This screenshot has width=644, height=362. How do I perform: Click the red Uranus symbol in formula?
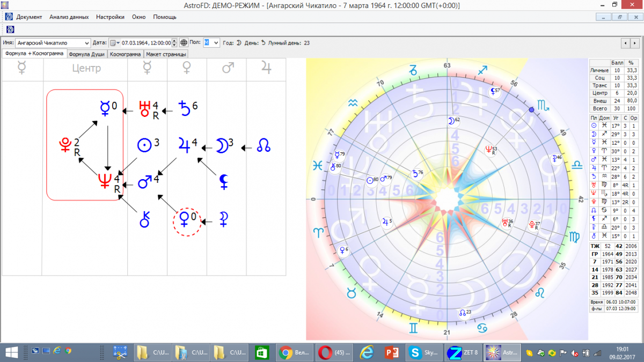[144, 108]
